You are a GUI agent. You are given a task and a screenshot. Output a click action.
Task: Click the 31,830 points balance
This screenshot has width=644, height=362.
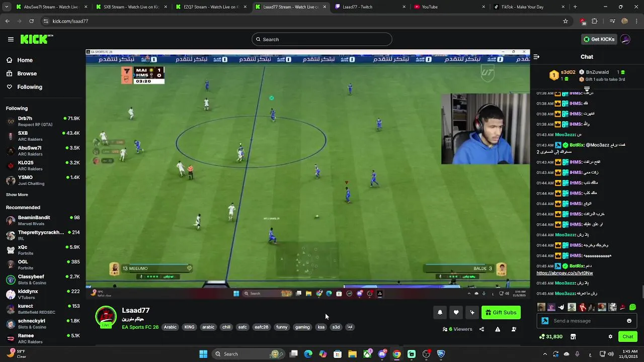(551, 336)
